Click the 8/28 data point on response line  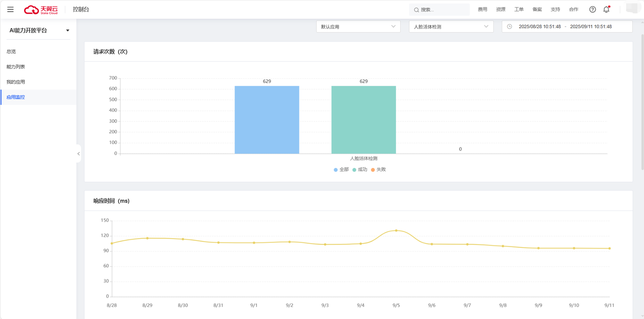coord(112,243)
